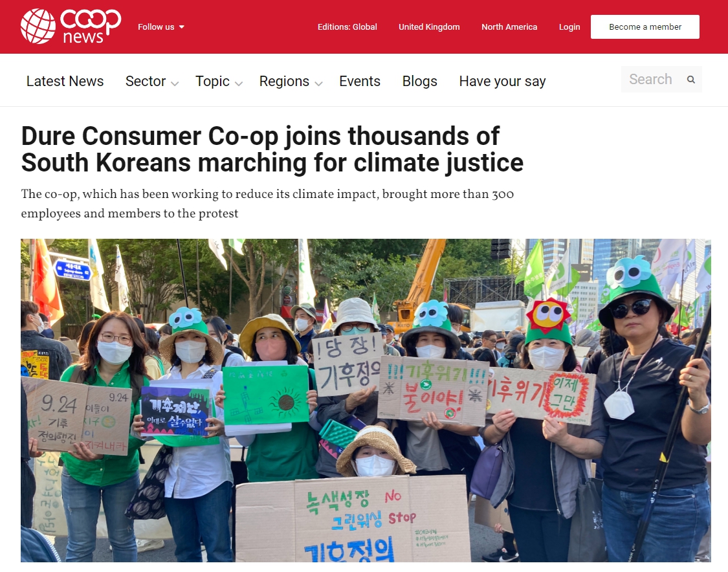
Task: Select the Have your say menu item
Action: pyautogui.click(x=502, y=82)
